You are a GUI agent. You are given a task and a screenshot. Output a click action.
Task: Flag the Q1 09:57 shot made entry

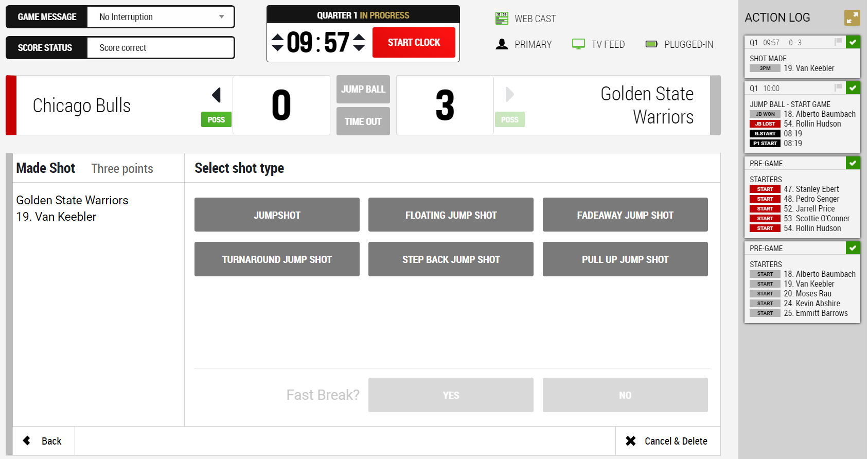838,42
